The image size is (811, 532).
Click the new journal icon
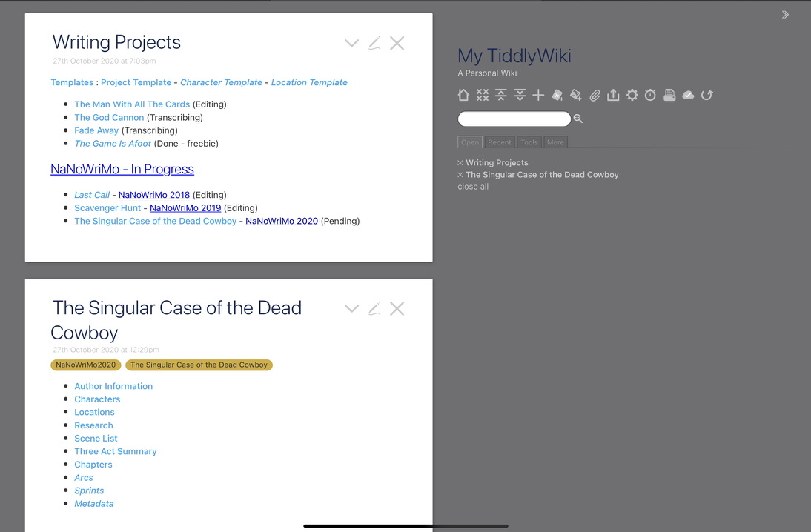pyautogui.click(x=557, y=95)
